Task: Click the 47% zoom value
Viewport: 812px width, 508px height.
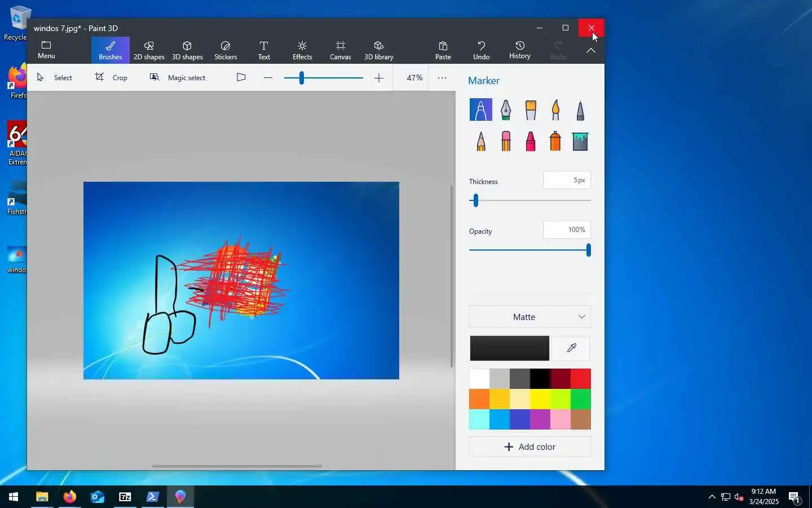Action: (x=414, y=78)
